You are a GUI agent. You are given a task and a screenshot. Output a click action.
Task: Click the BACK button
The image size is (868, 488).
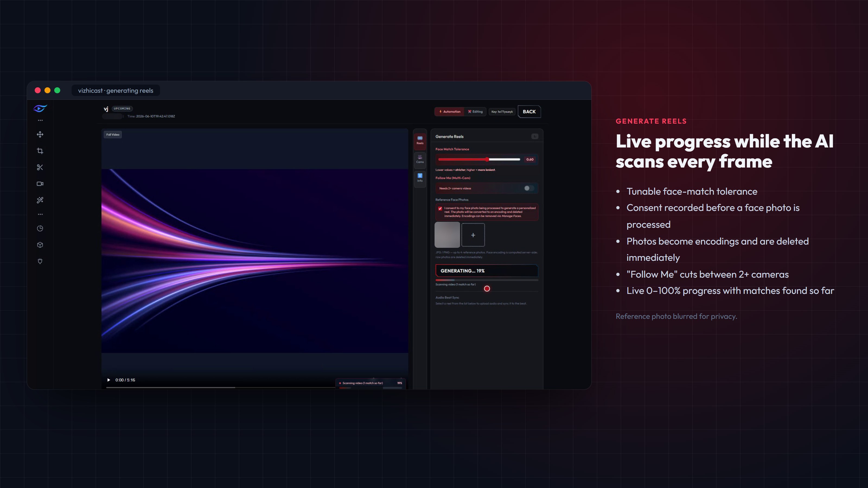[x=529, y=111]
